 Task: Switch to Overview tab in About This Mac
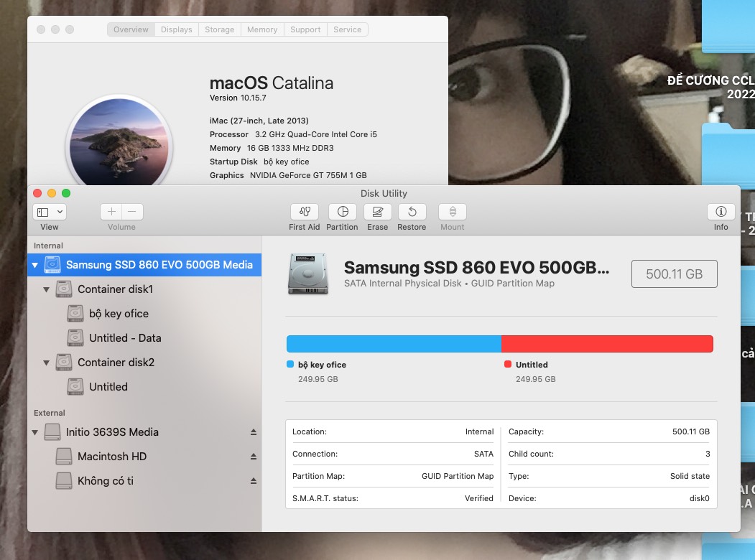(131, 29)
